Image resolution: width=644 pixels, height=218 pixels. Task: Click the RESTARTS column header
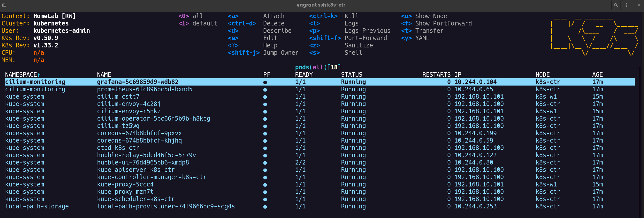point(437,75)
